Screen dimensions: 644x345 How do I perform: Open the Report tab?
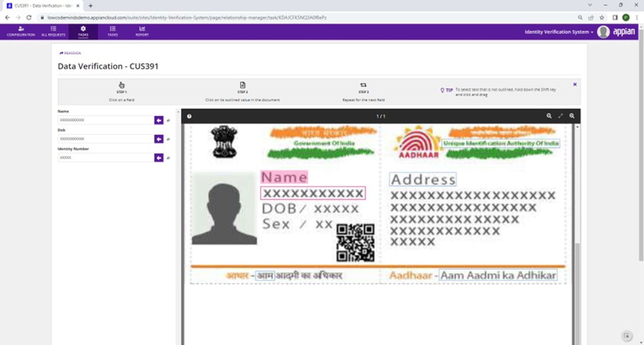pyautogui.click(x=142, y=32)
